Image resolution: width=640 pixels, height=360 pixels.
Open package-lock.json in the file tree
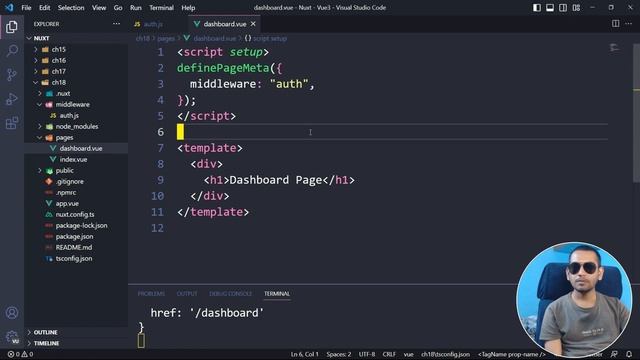click(76, 226)
